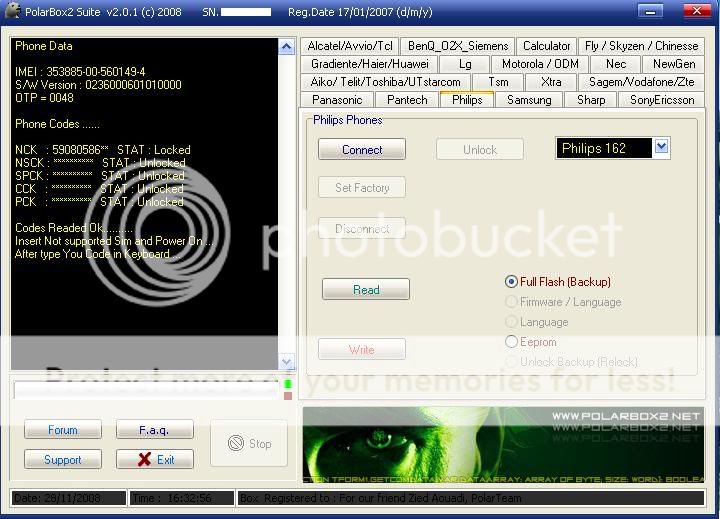Click the red X icon on the Exit button
The image size is (720, 519).
click(144, 459)
